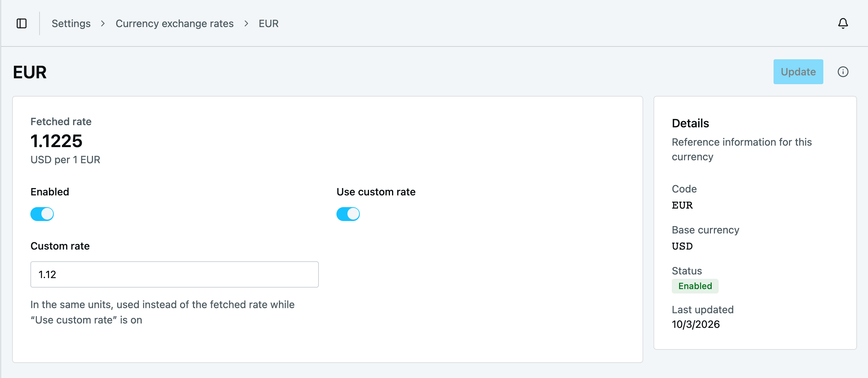This screenshot has width=868, height=378.
Task: Click the "Reference information for this currency" text
Action: [742, 149]
